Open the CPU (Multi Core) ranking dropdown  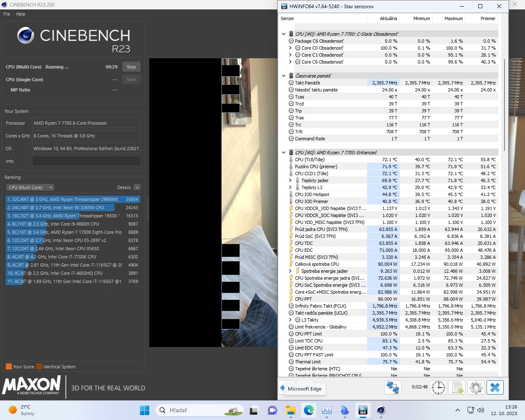click(31, 187)
